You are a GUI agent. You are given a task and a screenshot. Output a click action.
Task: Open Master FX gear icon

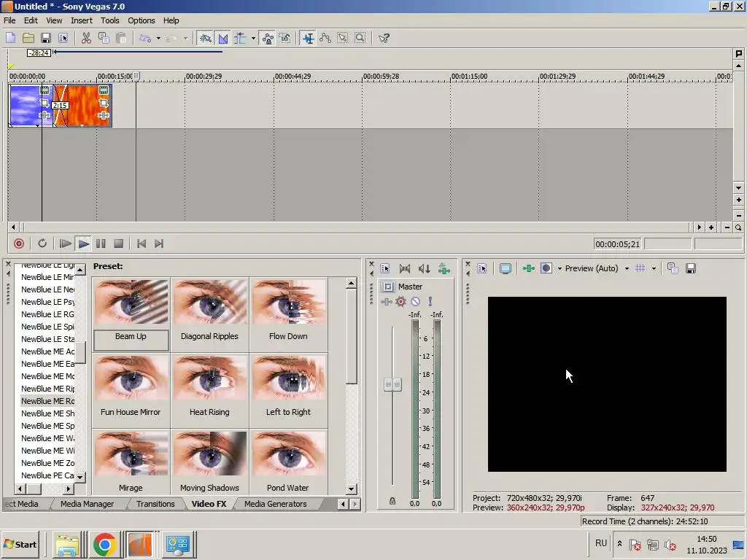400,301
